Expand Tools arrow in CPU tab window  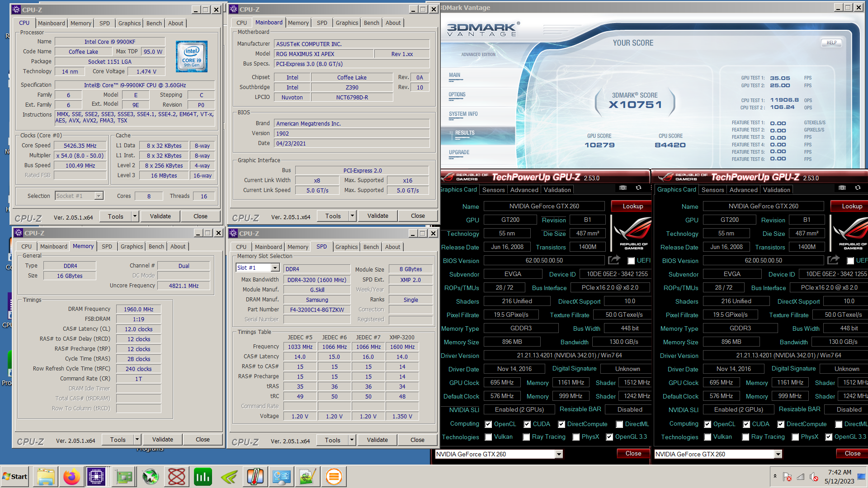[x=134, y=216]
